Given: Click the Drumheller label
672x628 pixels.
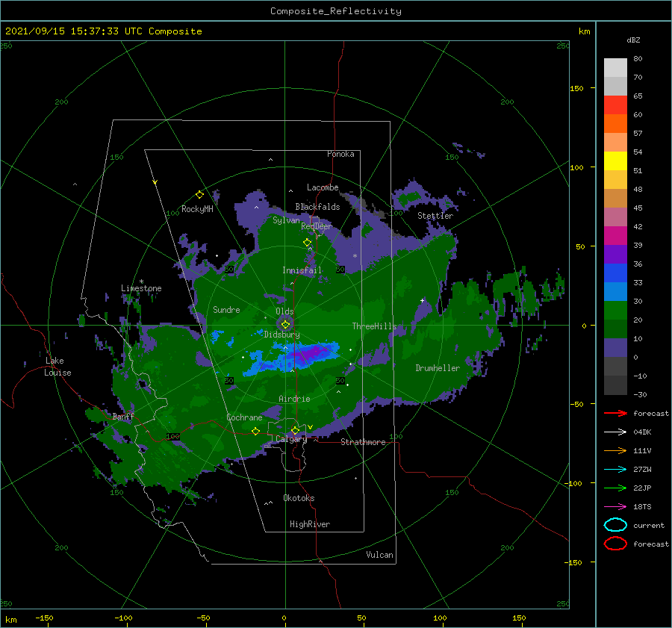Looking at the screenshot, I should (x=438, y=368).
